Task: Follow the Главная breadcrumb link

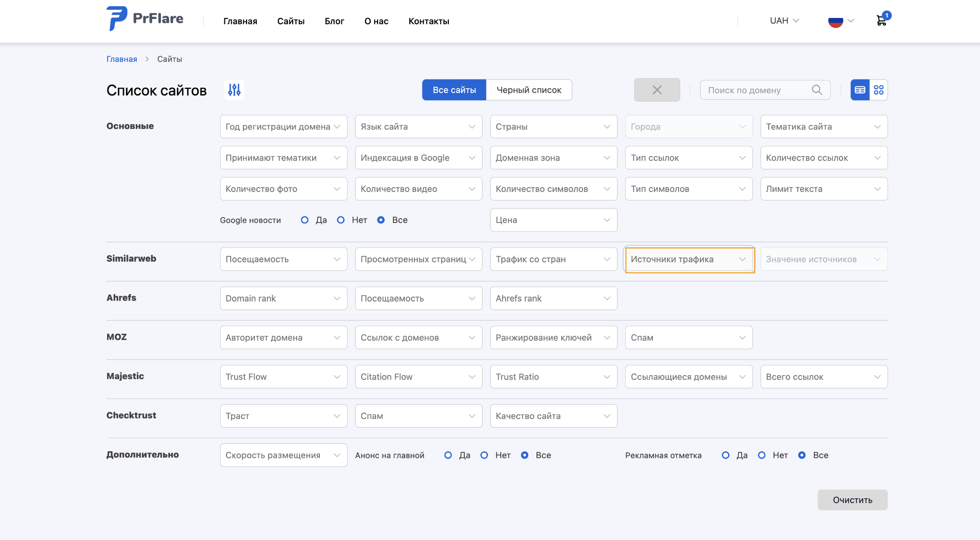Action: tap(122, 59)
